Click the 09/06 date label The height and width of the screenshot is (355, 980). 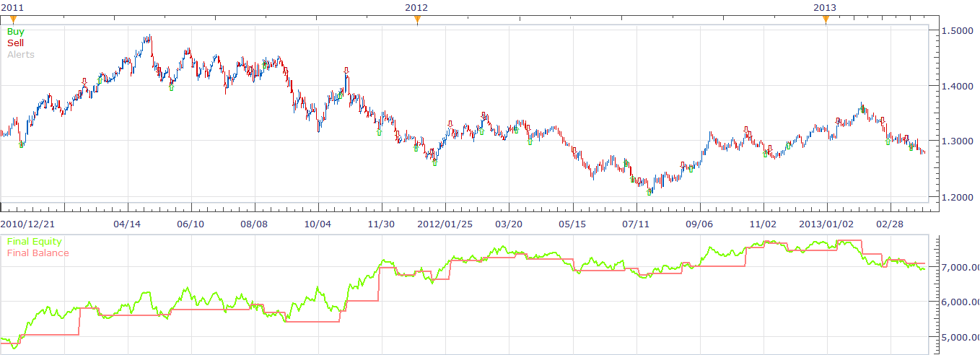[700, 224]
